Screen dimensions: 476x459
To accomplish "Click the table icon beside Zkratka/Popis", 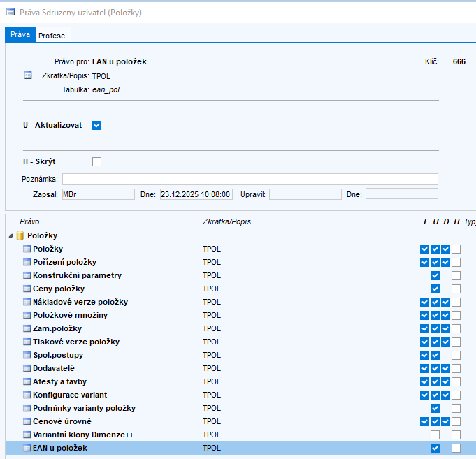I will (x=28, y=75).
